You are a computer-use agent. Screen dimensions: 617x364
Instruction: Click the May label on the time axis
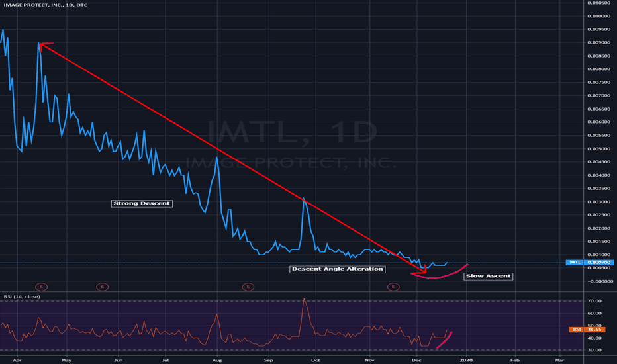pos(66,360)
